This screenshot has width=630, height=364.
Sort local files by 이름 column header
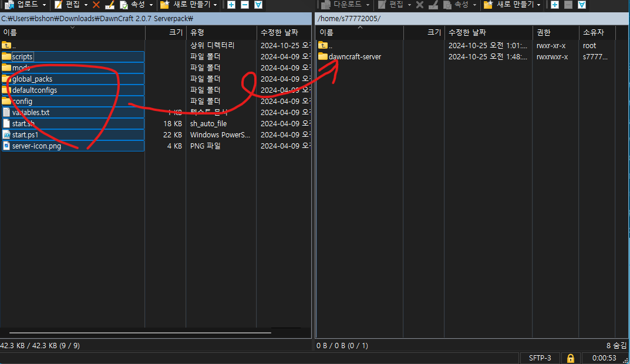[72, 32]
